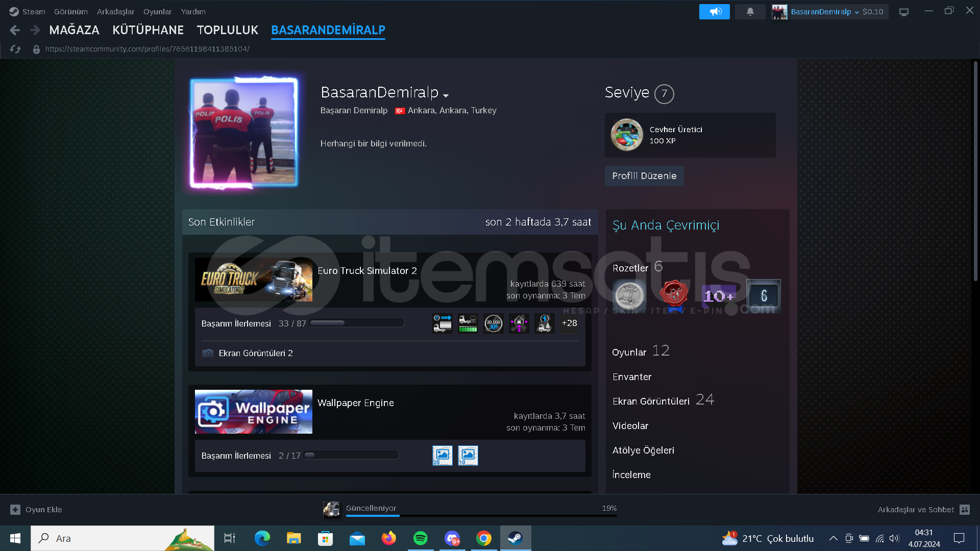This screenshot has width=980, height=551.
Task: Open the Spotify taskbar icon
Action: 420,538
